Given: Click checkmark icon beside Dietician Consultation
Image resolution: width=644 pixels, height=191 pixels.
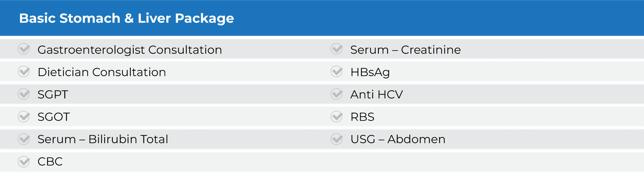Looking at the screenshot, I should [24, 72].
